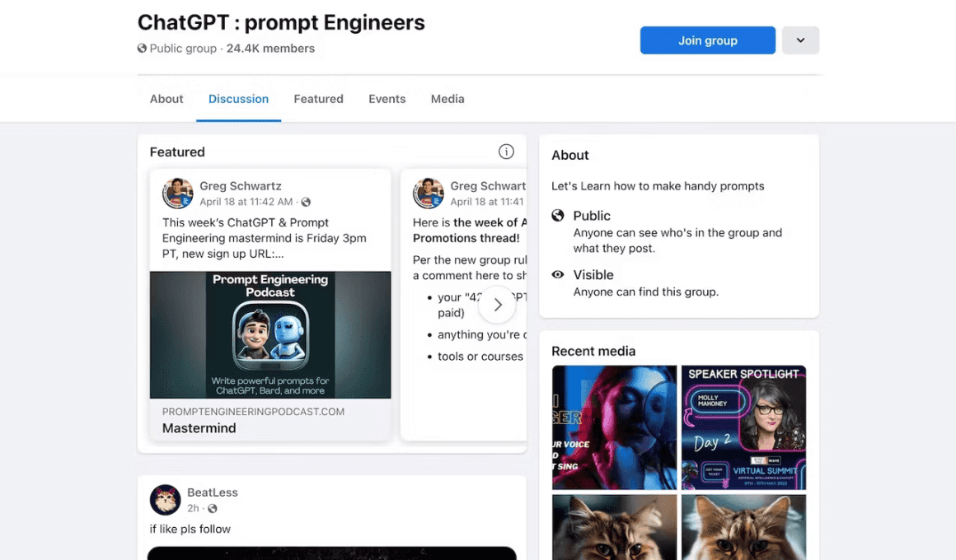
Task: Open Greg Schwartz's name on the first featured post
Action: [x=240, y=186]
